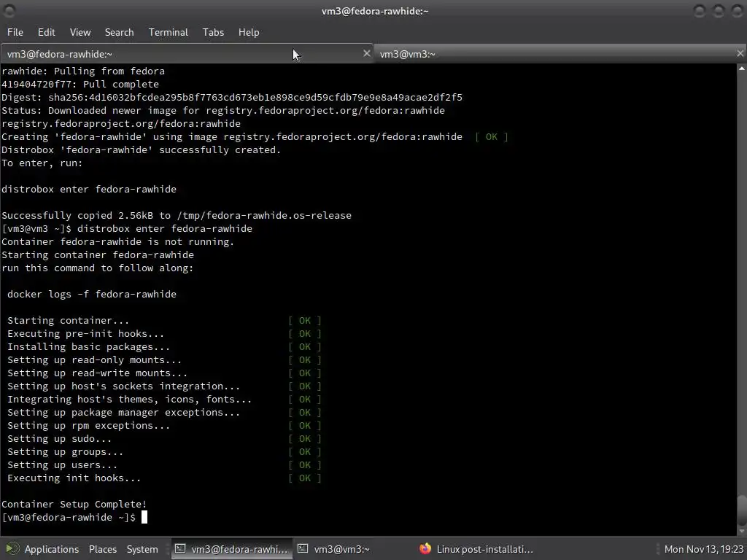Viewport: 747px width, 560px height.
Task: Select Linux post-installati... Firefox taskbar button
Action: (x=476, y=549)
